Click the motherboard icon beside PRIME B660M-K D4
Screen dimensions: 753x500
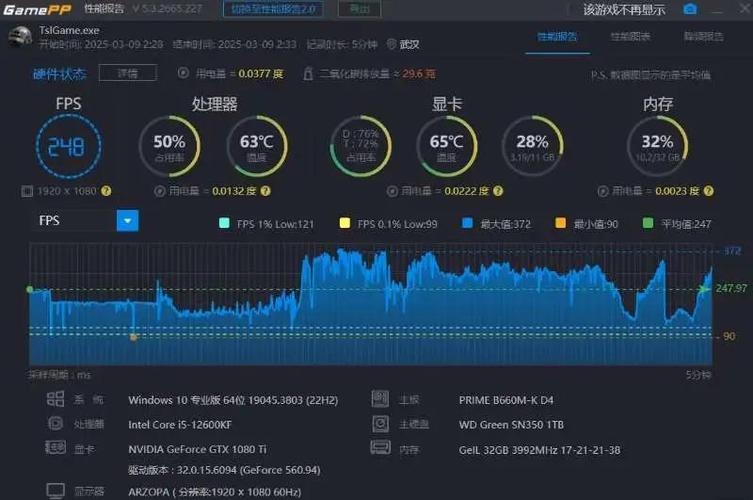(x=380, y=399)
